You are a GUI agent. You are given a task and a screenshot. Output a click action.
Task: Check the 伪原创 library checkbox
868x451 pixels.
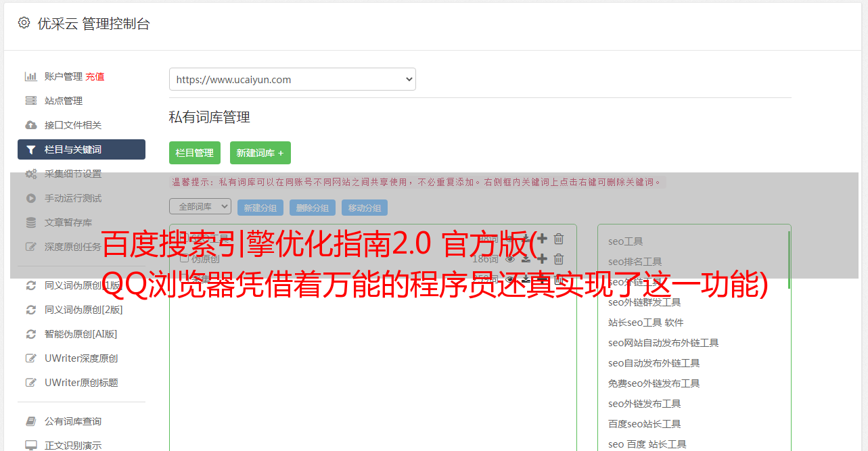185,258
